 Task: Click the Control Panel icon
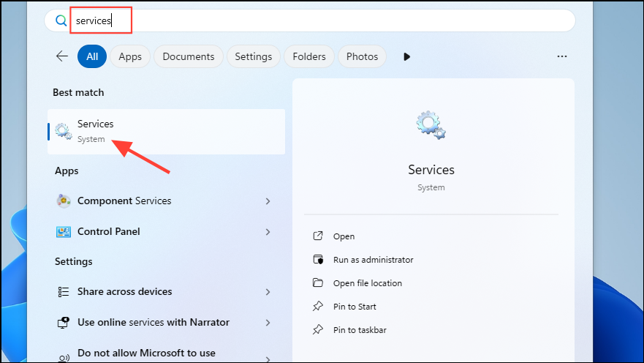coord(64,231)
